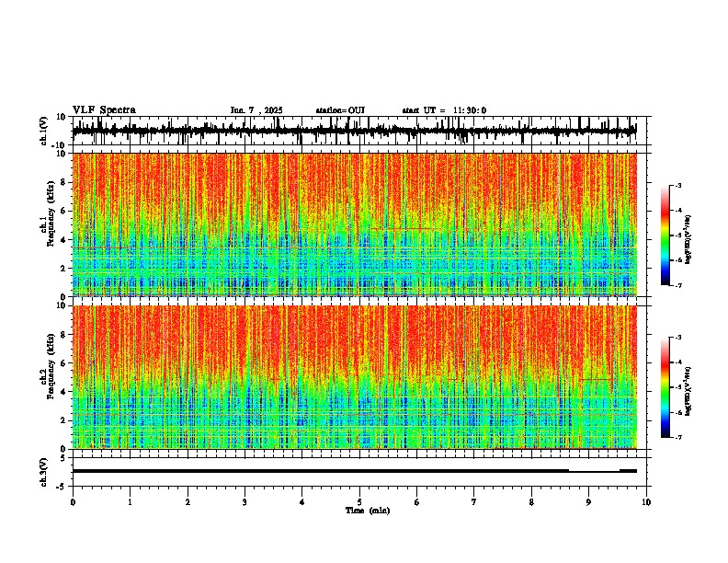728x563 pixels.
Task: Click the ch.2 color scale log(PSD) unit label
Action: click(x=688, y=391)
